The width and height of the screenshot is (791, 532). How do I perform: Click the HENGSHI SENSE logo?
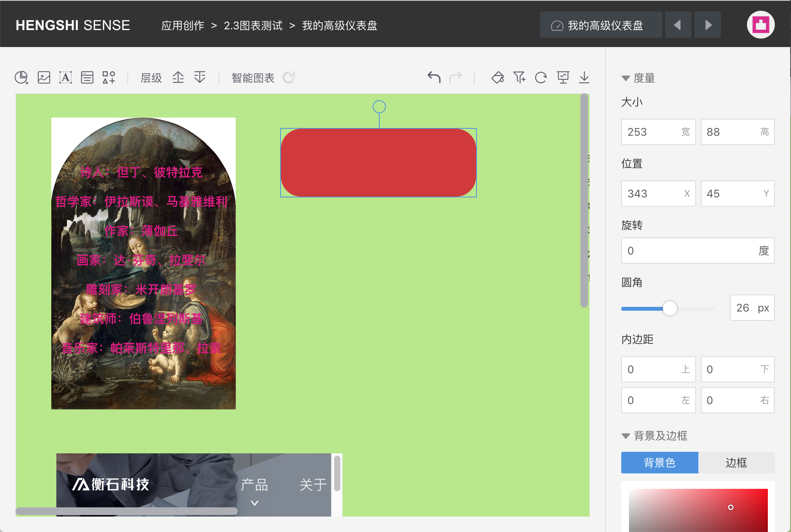coord(73,25)
